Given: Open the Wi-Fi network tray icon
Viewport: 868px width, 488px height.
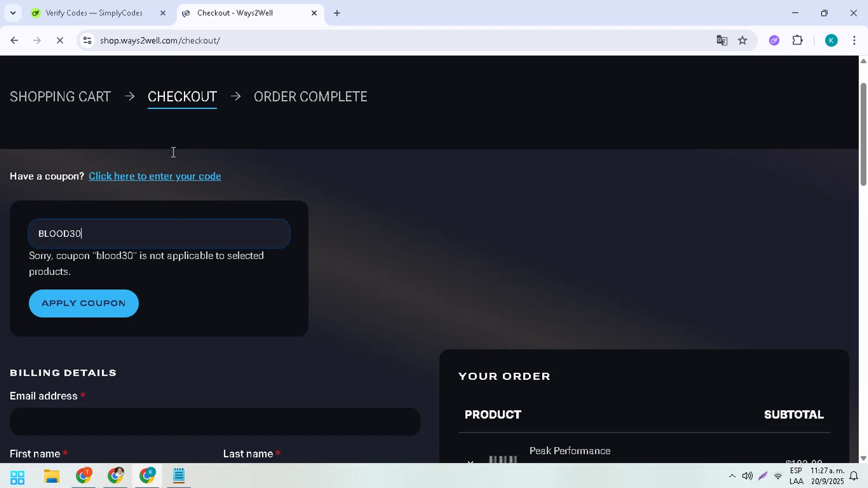Looking at the screenshot, I should tap(778, 476).
